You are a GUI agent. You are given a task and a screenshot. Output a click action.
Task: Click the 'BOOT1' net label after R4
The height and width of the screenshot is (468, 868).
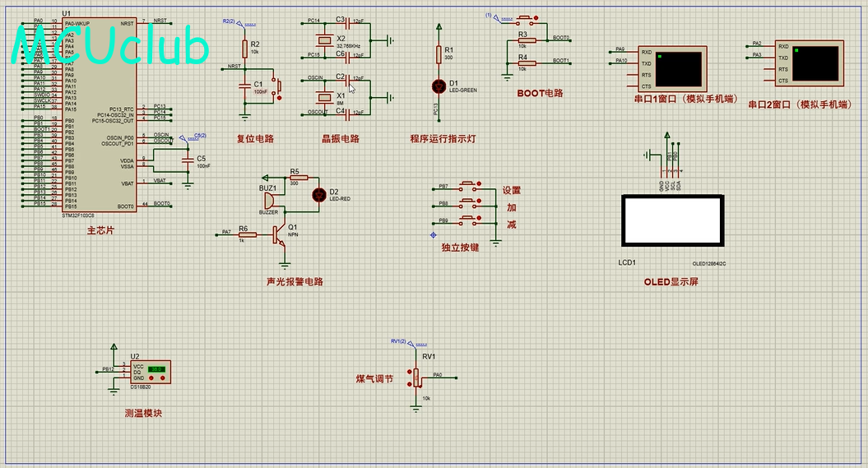(561, 60)
